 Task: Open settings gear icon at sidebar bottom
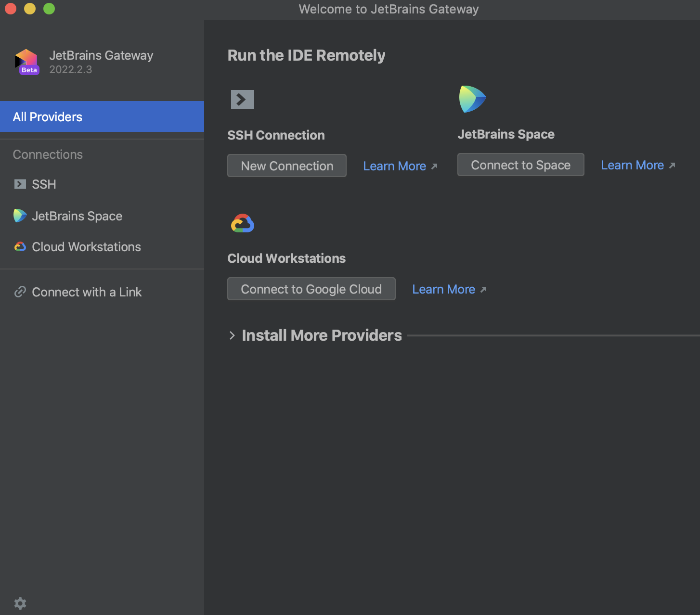click(20, 603)
